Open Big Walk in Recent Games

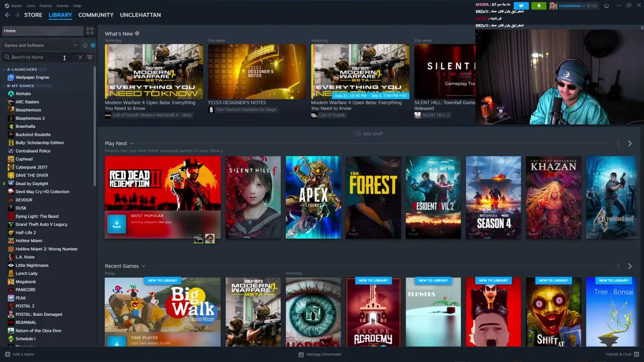pos(163,312)
